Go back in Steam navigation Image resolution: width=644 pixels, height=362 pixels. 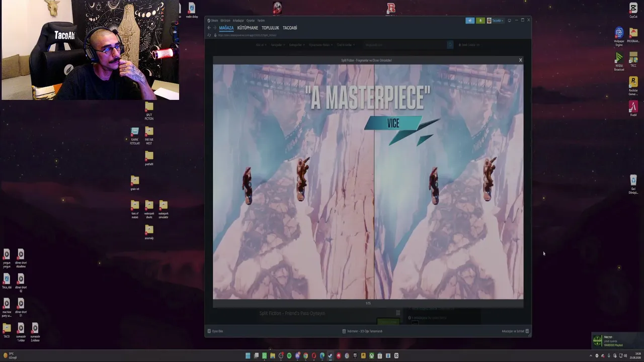click(209, 28)
